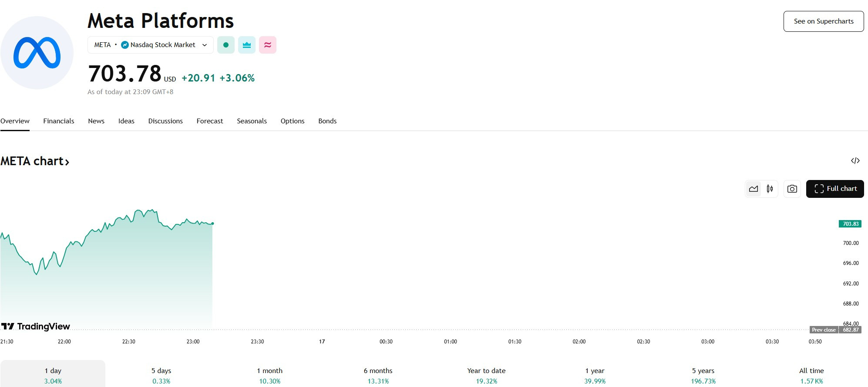Select the 5 days time range
This screenshot has width=868, height=387.
point(161,375)
